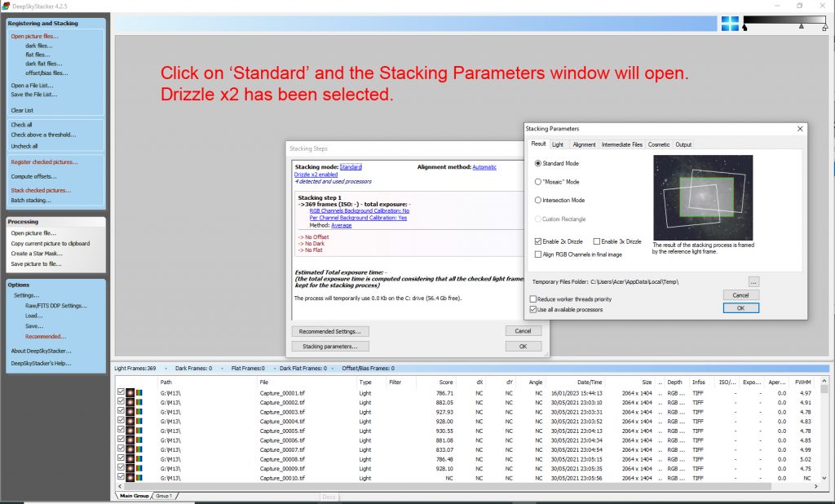This screenshot has width=835, height=504.
Task: Switch to Main Group tab
Action: click(135, 496)
